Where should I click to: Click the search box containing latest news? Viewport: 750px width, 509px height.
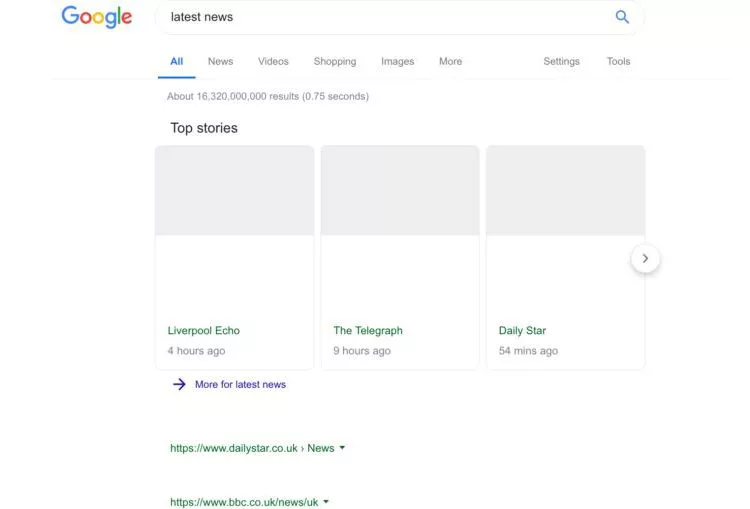tap(380, 17)
